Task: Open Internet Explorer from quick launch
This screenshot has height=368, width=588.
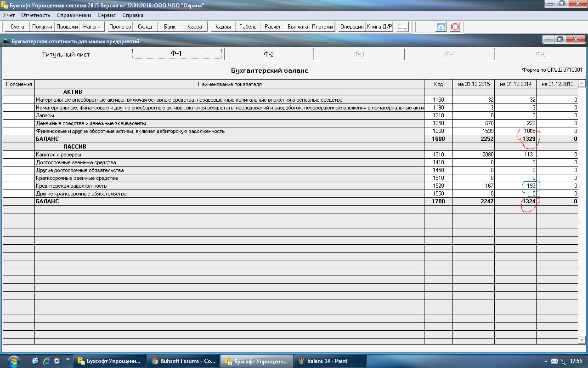Action: pyautogui.click(x=46, y=361)
